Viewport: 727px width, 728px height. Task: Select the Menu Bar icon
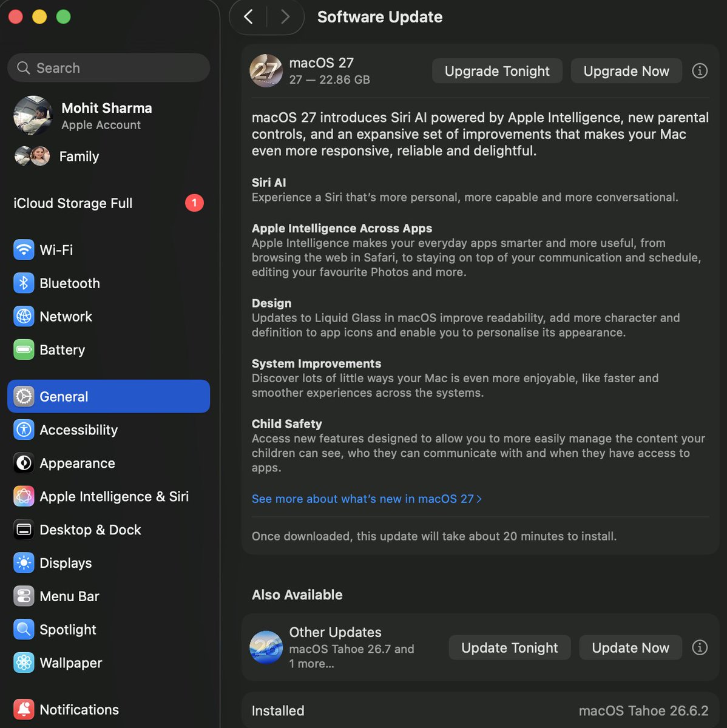[24, 596]
